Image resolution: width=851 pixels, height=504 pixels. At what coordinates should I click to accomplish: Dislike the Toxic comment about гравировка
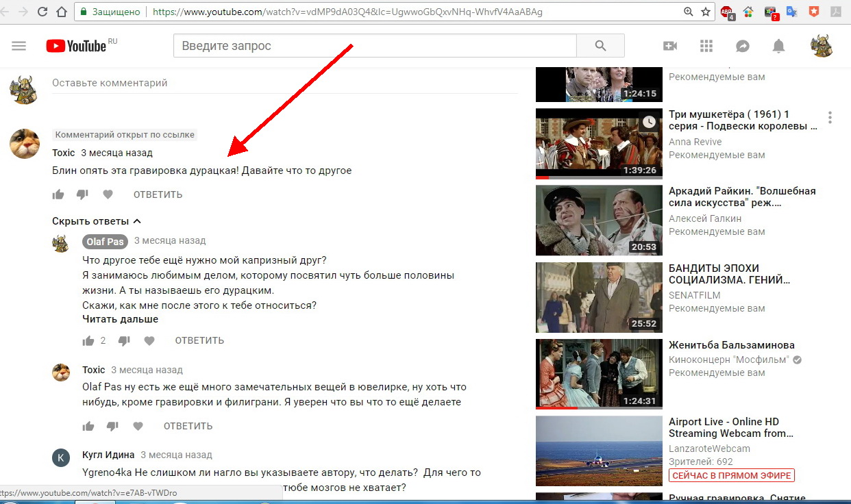point(82,194)
